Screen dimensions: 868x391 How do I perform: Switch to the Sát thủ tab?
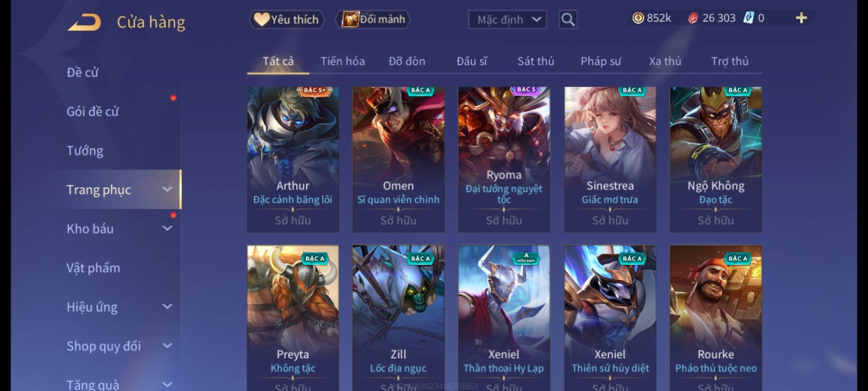[536, 61]
